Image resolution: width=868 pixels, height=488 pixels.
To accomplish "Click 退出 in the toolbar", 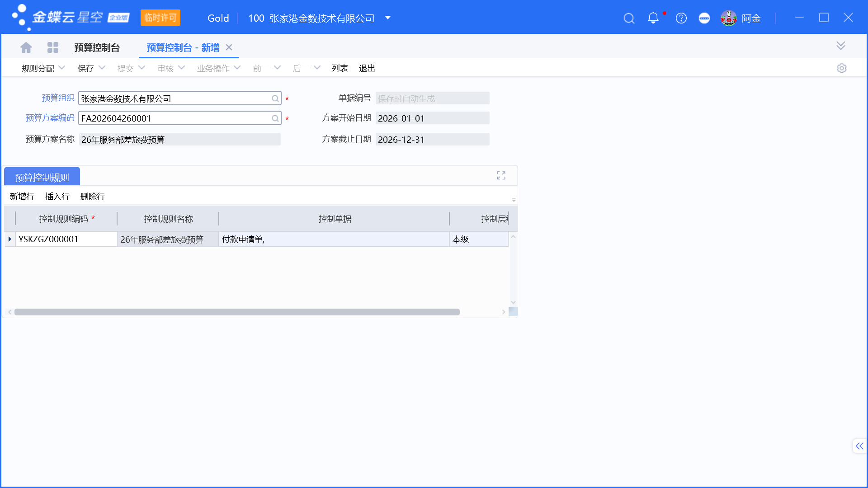I will coord(367,68).
